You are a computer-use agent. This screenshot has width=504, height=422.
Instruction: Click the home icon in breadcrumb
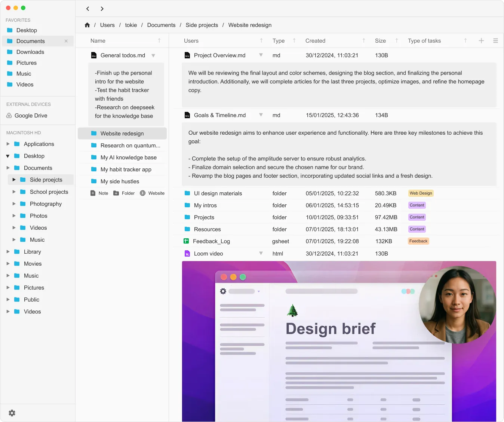click(x=87, y=25)
